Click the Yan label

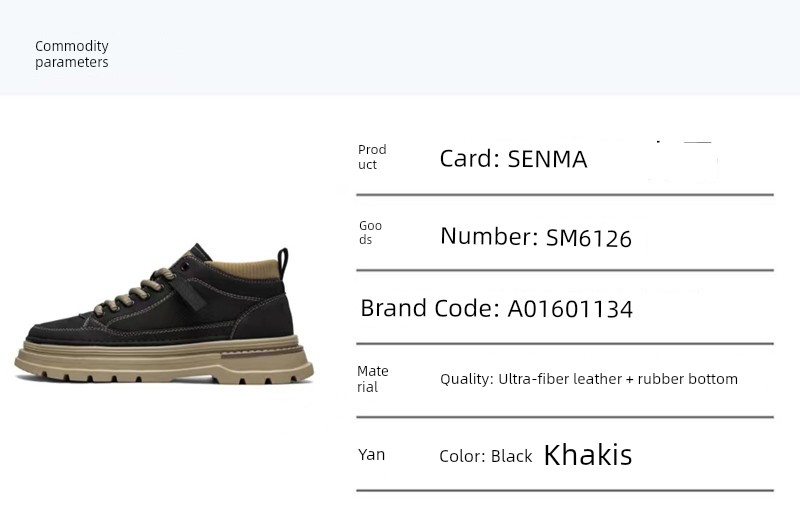tap(371, 455)
